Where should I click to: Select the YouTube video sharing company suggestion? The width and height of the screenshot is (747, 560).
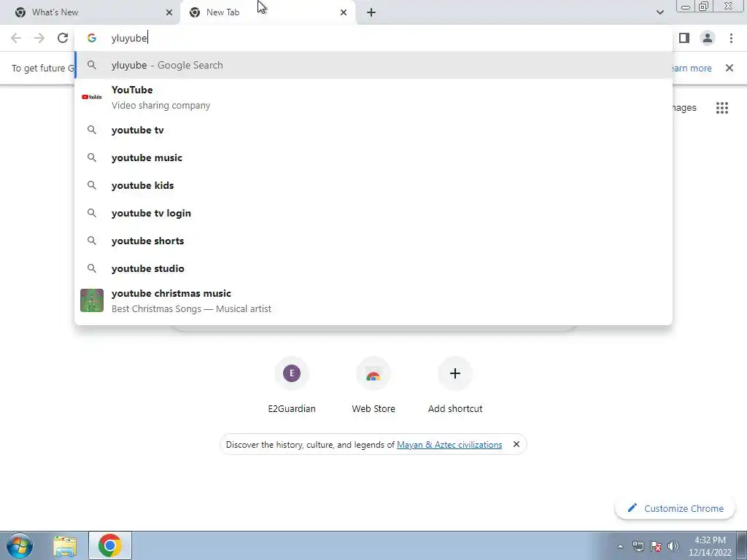click(x=373, y=97)
